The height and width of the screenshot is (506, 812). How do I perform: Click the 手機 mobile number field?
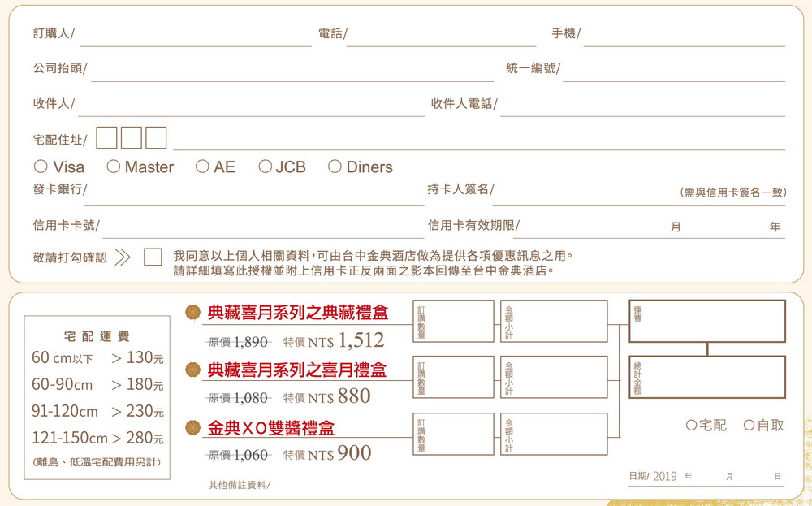pyautogui.click(x=684, y=35)
